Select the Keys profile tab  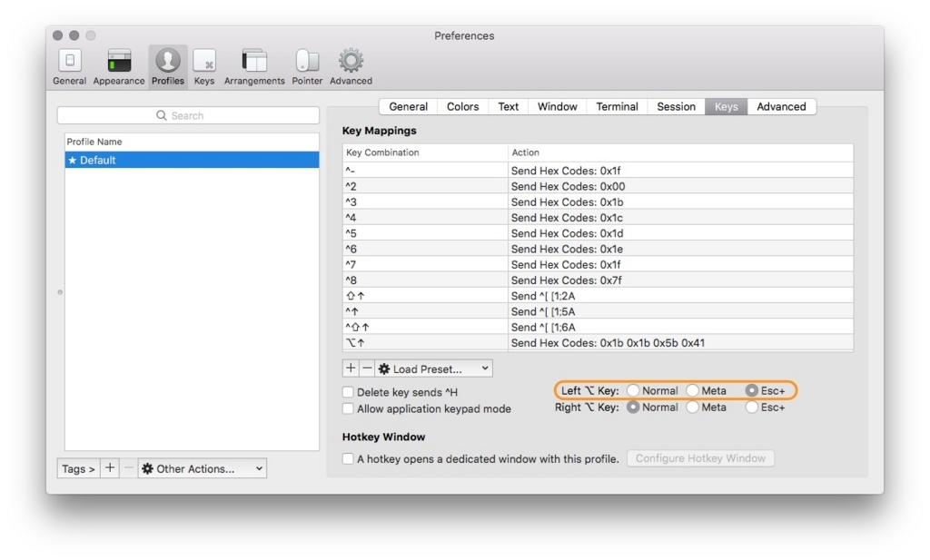(x=726, y=107)
